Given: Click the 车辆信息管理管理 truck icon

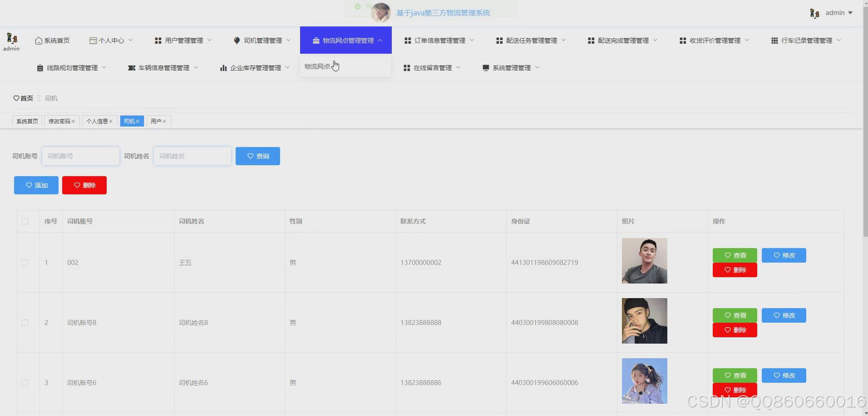Looking at the screenshot, I should tap(132, 67).
